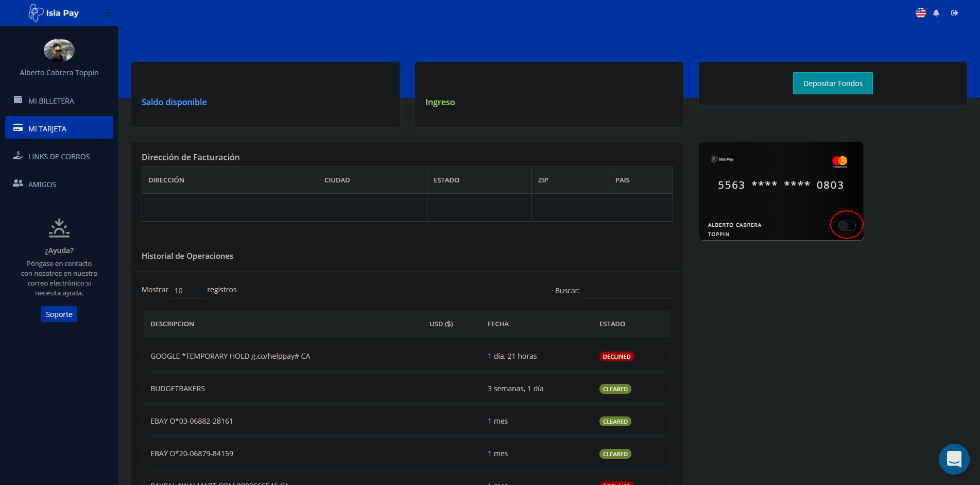
Task: Click the logout icon in header
Action: click(955, 13)
